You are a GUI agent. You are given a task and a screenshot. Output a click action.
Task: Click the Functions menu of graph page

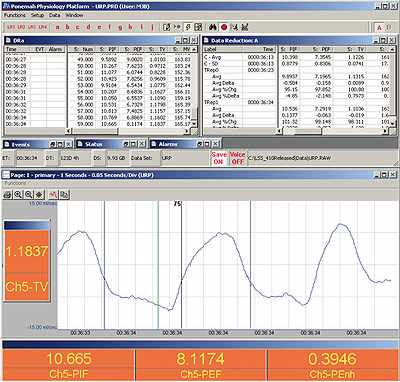(15, 183)
